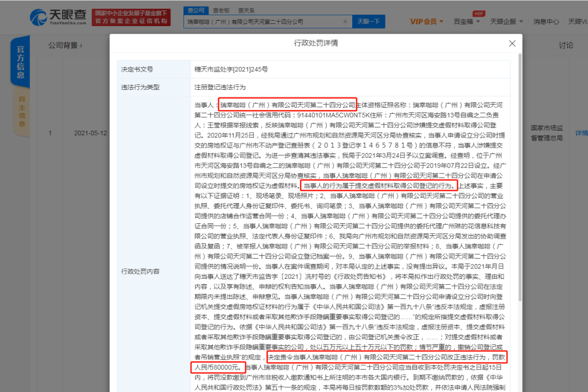The width and height of the screenshot is (588, 392).
Task: Open the 官方信息 side tab
Action: [20, 62]
